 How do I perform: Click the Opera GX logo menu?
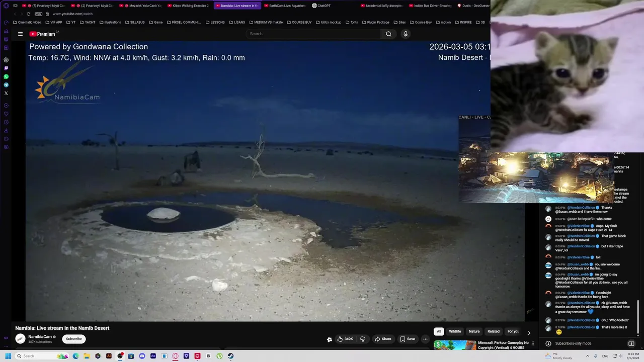(6, 6)
